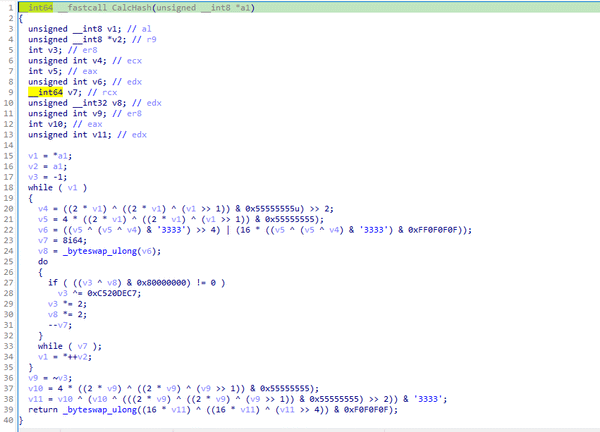The image size is (600, 432).
Task: Click the '// rcx' register comment for v7
Action: tap(102, 92)
